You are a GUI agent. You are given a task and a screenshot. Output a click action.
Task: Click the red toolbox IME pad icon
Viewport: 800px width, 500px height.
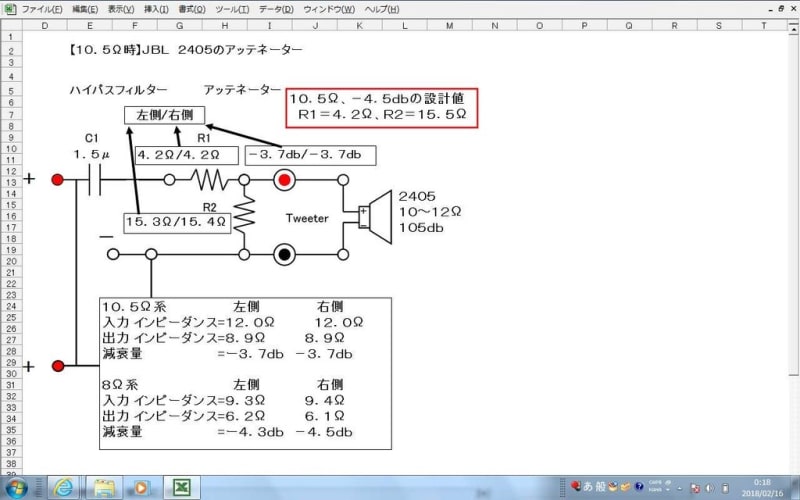(x=613, y=486)
